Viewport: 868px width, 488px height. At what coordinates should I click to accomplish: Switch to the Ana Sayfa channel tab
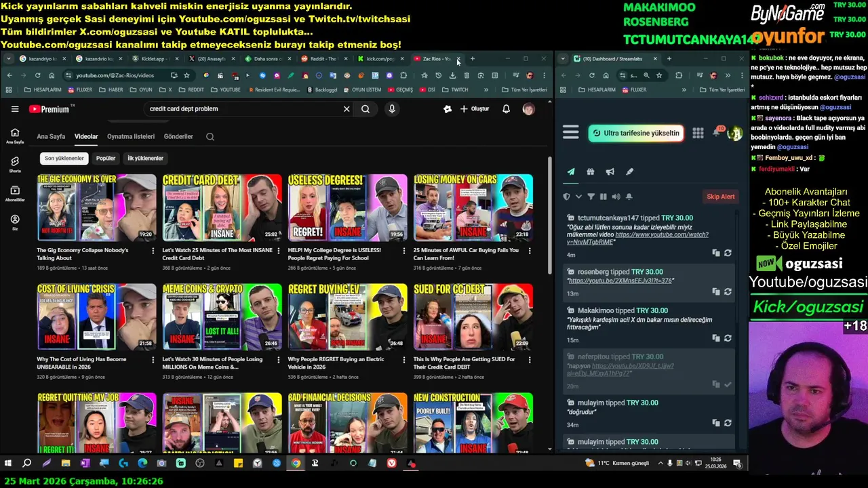[x=51, y=136]
